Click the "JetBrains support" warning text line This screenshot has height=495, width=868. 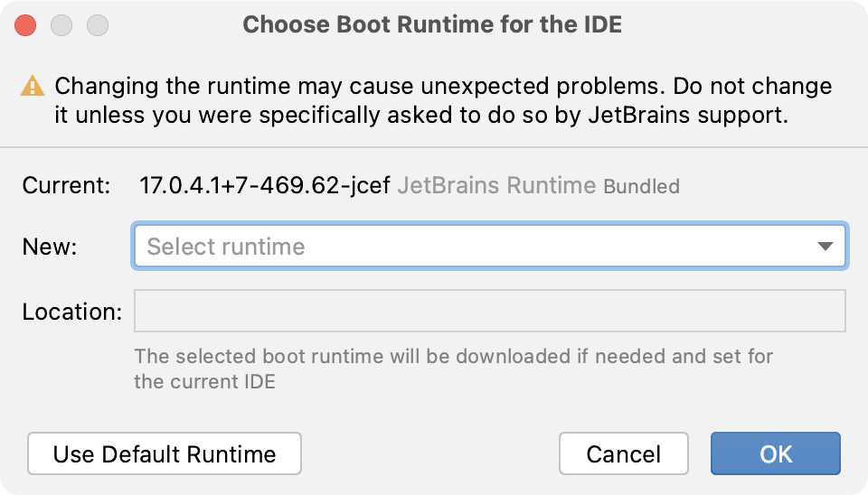pyautogui.click(x=423, y=117)
